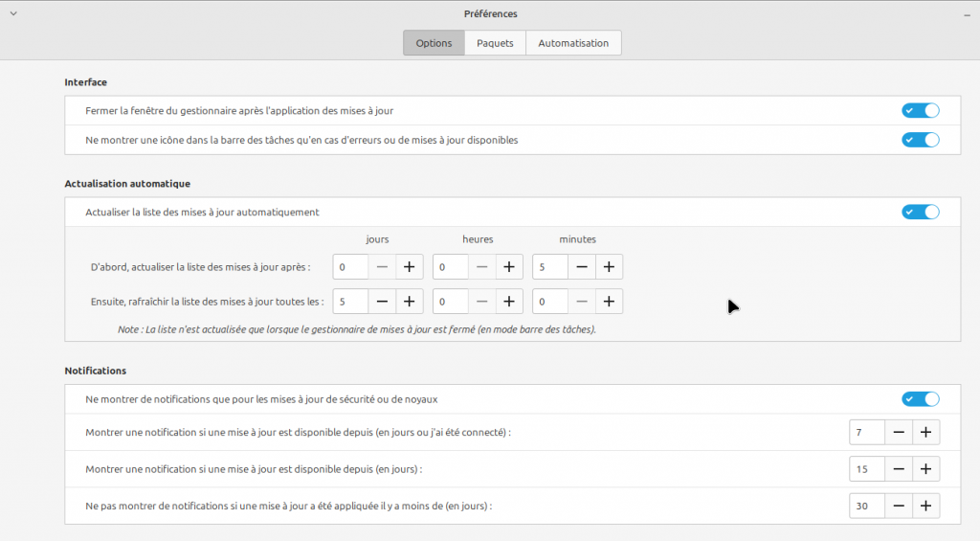Increase the 7-day logged-in notification threshold
The image size is (980, 541).
(925, 433)
